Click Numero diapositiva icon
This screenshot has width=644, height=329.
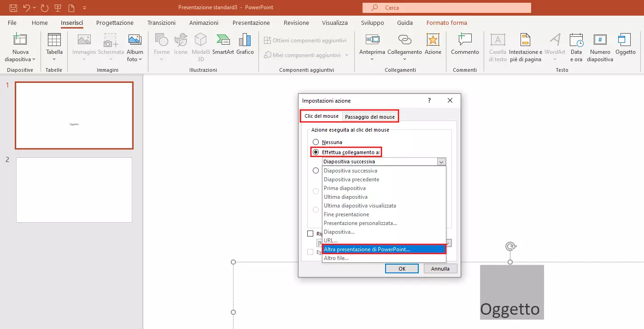click(600, 40)
